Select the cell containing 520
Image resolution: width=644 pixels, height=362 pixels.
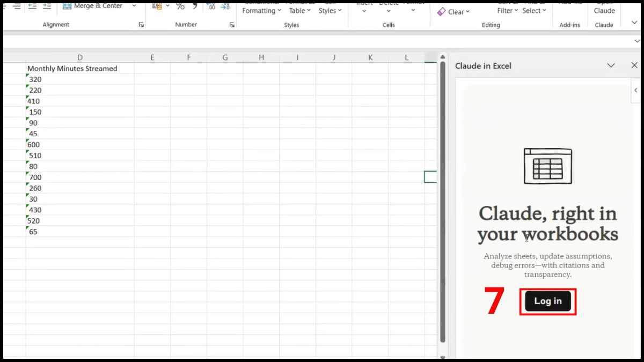[80, 220]
